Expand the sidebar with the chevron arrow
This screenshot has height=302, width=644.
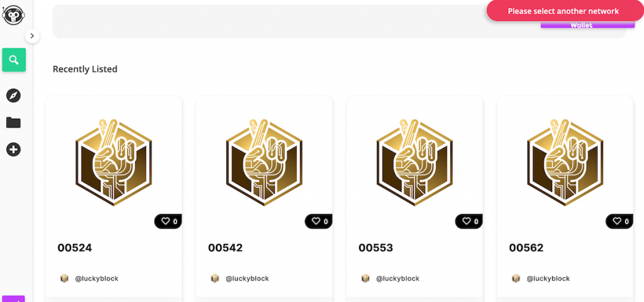(x=32, y=36)
